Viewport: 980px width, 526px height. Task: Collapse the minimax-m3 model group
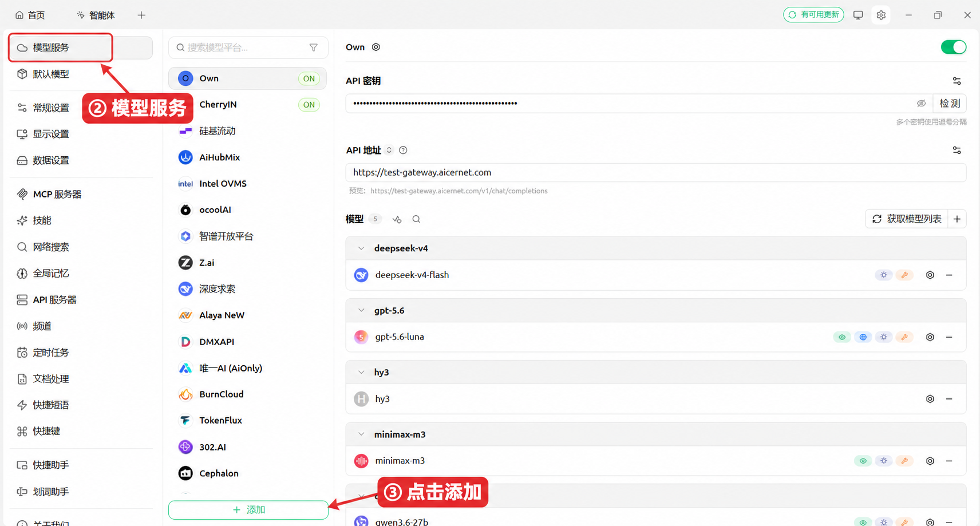361,434
